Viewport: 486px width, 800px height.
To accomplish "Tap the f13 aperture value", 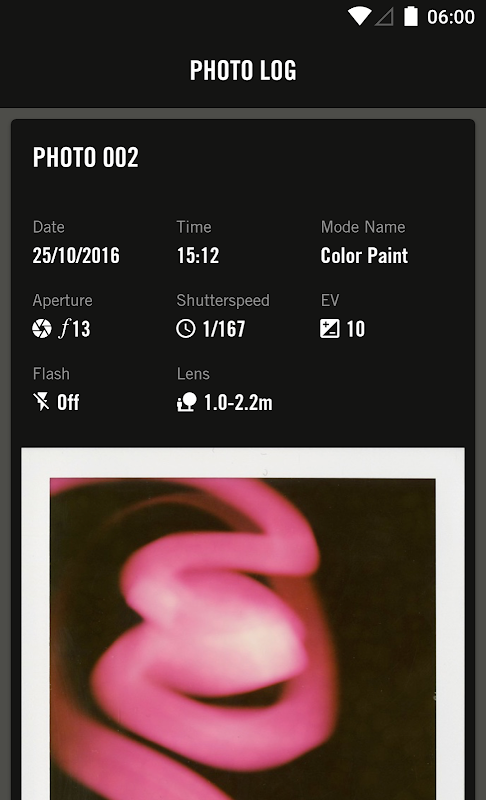I will point(74,329).
